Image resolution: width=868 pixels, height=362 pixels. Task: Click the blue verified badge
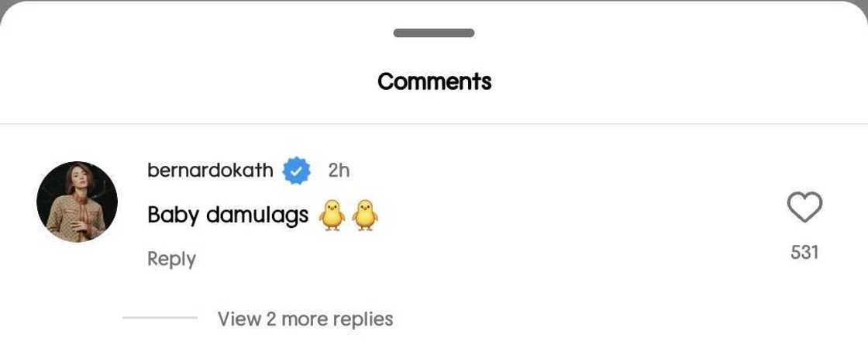[x=296, y=171]
